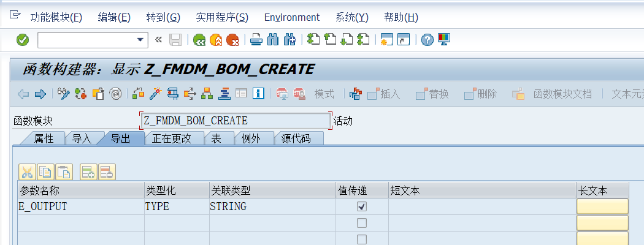This screenshot has height=245, width=644.
Task: Jump to the last page icon
Action: (363, 40)
